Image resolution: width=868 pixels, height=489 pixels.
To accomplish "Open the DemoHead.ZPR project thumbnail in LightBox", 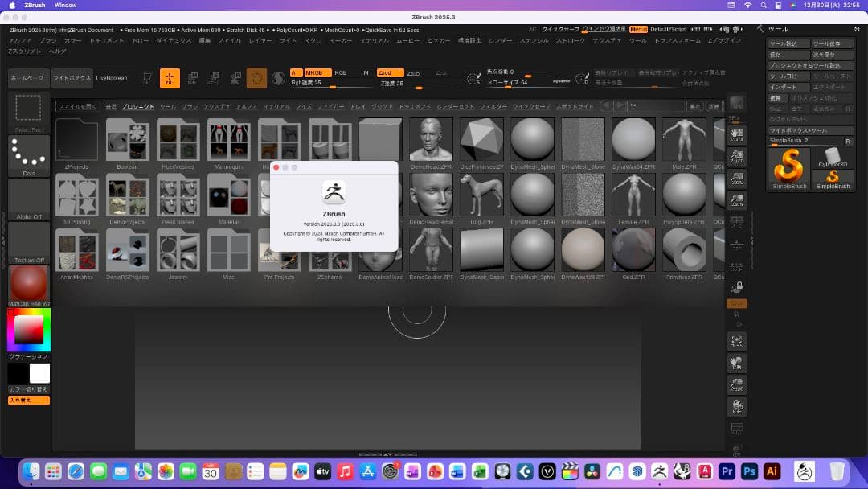I will pos(431,141).
